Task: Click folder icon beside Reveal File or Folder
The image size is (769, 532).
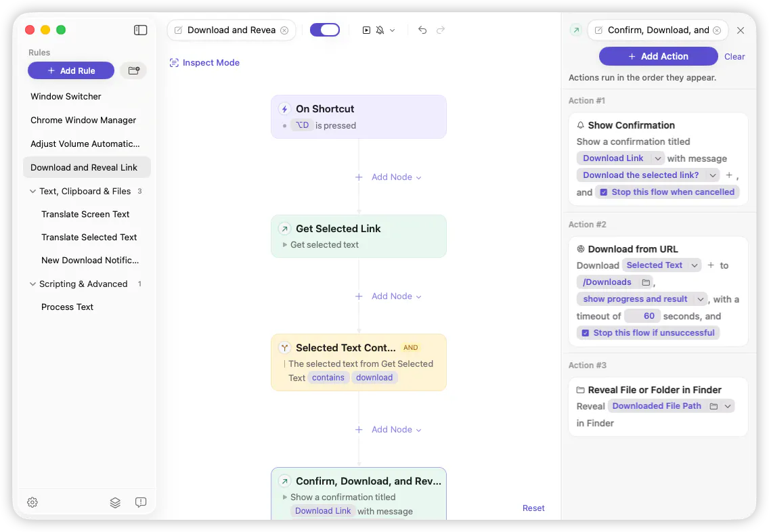Action: point(581,390)
